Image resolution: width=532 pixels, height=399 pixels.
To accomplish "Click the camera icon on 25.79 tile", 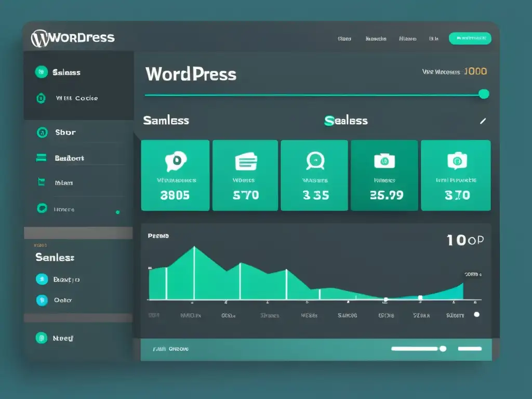I will 384,161.
